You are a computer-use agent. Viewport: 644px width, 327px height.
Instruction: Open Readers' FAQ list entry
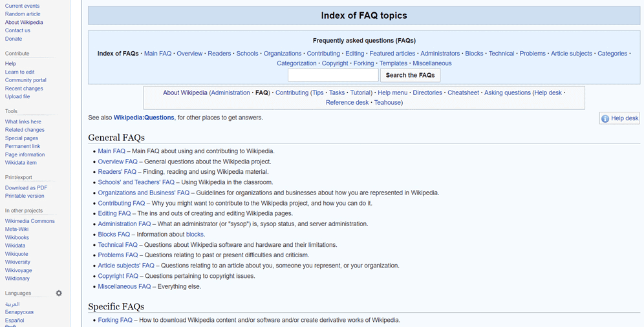pos(117,172)
